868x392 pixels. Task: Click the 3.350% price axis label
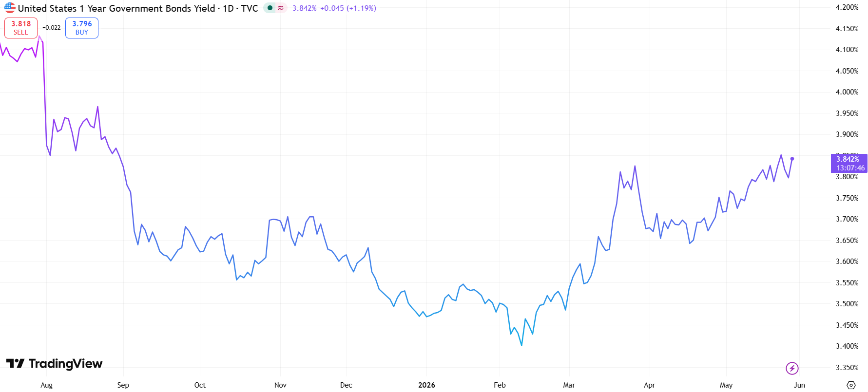(847, 368)
